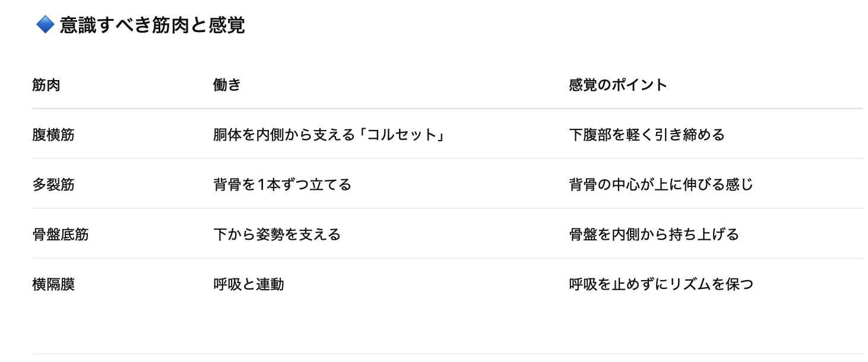Select the 腹横筋 muscle cell

click(x=53, y=135)
